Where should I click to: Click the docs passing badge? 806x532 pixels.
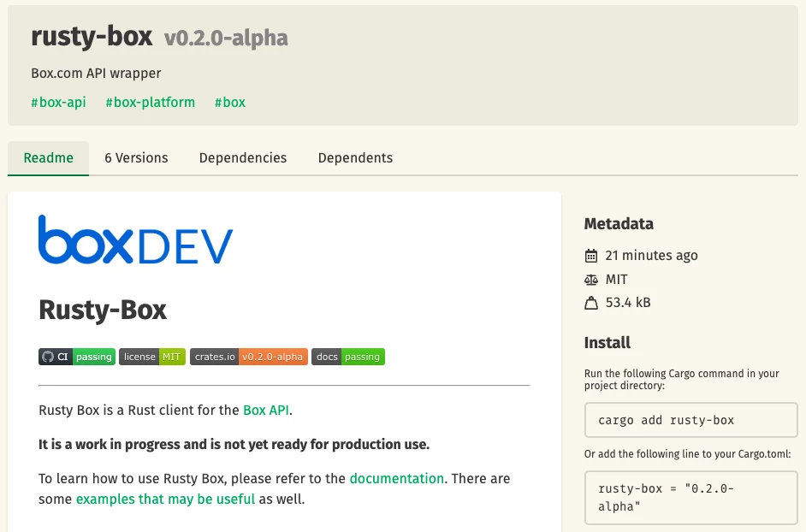(x=348, y=357)
